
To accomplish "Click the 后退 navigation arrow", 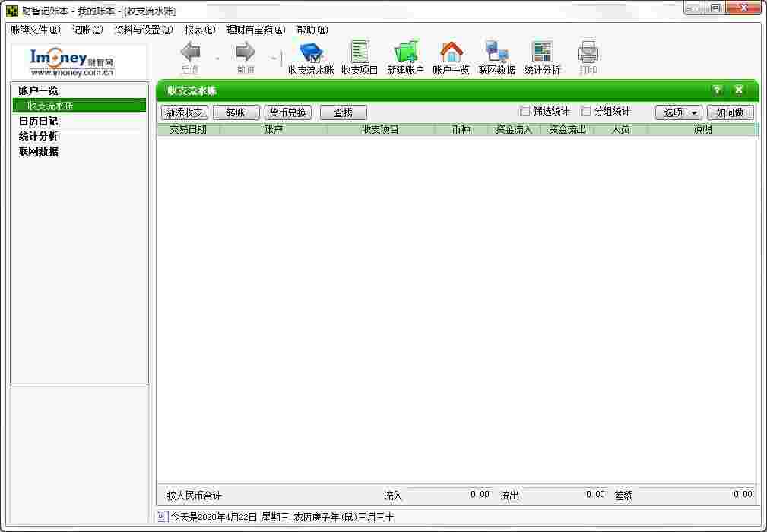I will click(x=189, y=53).
